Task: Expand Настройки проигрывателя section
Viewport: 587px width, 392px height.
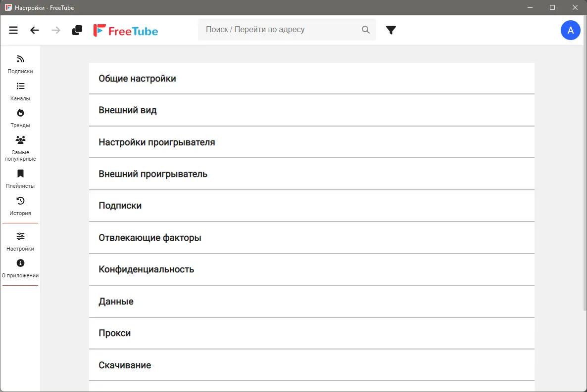Action: (x=311, y=142)
